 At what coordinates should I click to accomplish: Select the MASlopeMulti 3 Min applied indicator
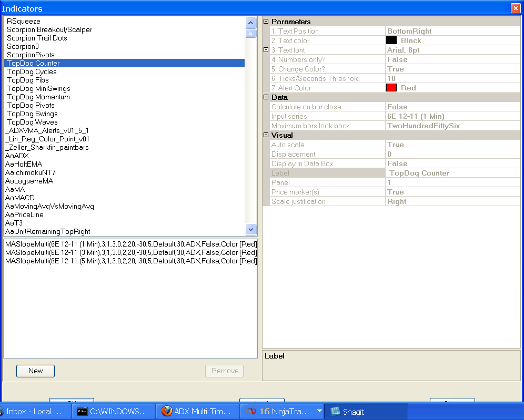point(130,252)
